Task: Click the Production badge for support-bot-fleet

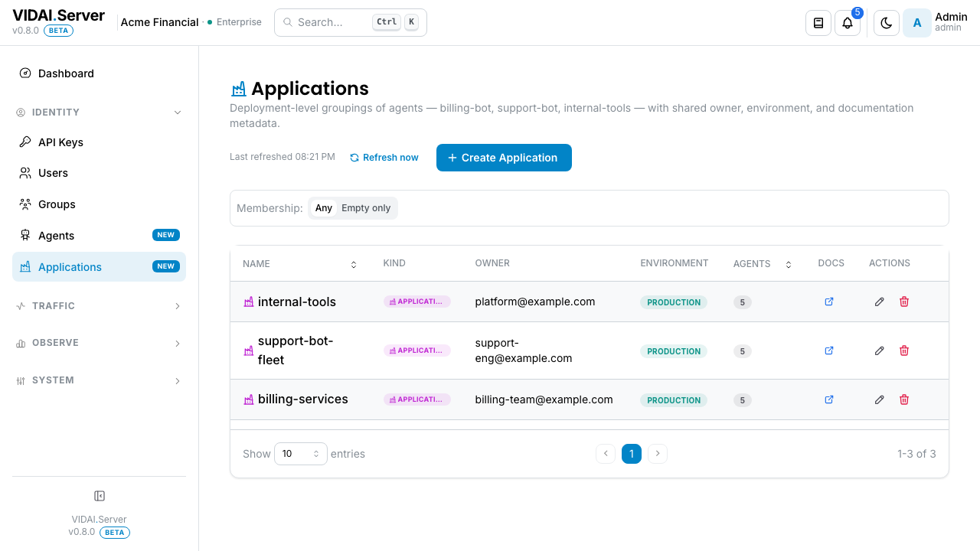Action: tap(674, 351)
